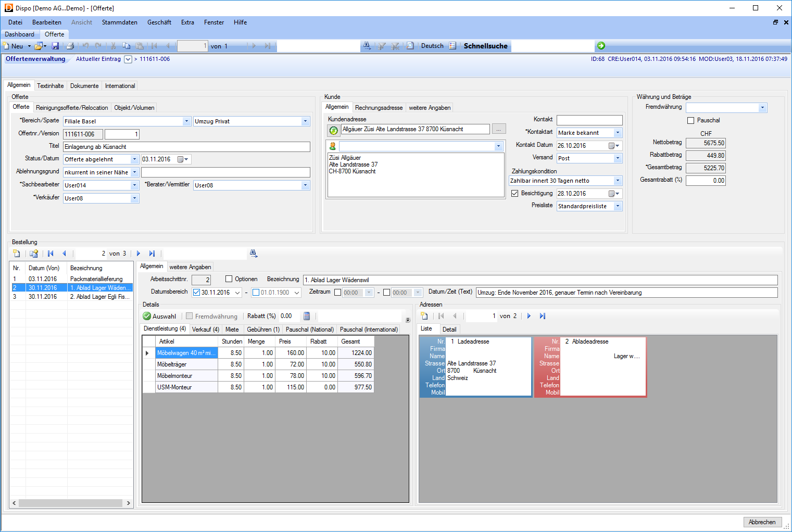Click the Schnellsuche input field
The height and width of the screenshot is (532, 792).
[x=552, y=46]
